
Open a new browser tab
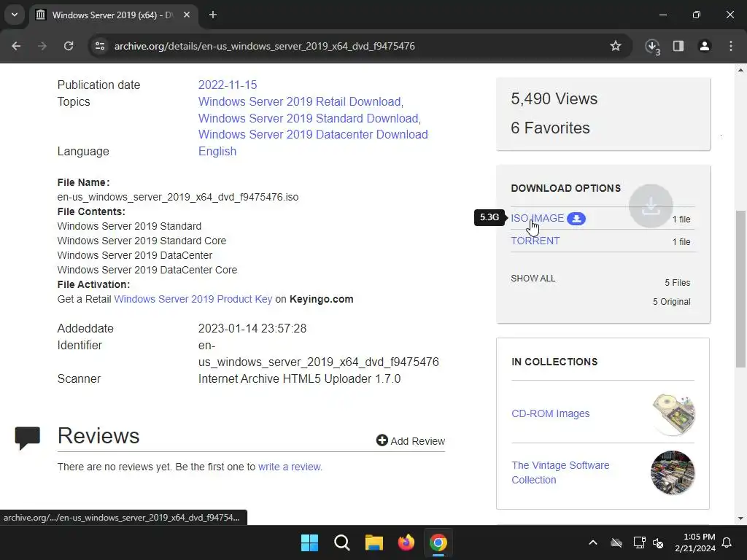213,15
